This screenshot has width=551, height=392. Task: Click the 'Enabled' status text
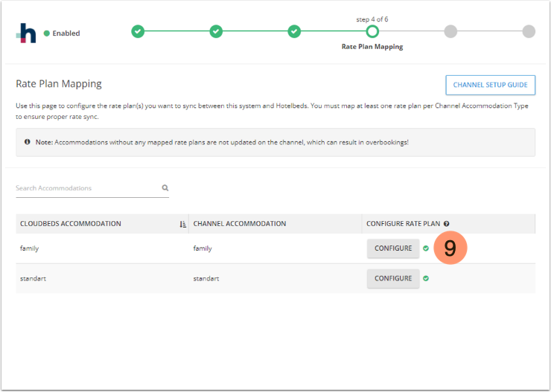[x=66, y=33]
